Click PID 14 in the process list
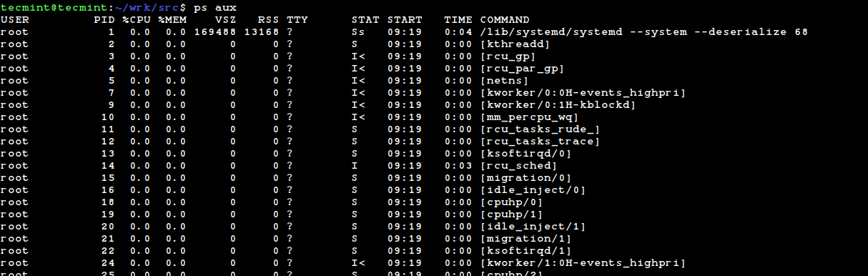 pyautogui.click(x=108, y=166)
